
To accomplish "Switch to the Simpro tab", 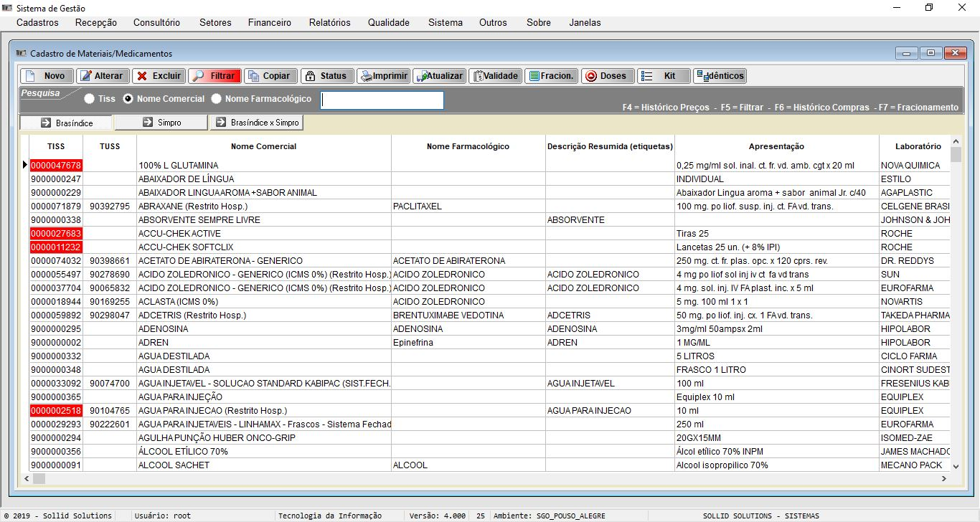I will [x=161, y=123].
